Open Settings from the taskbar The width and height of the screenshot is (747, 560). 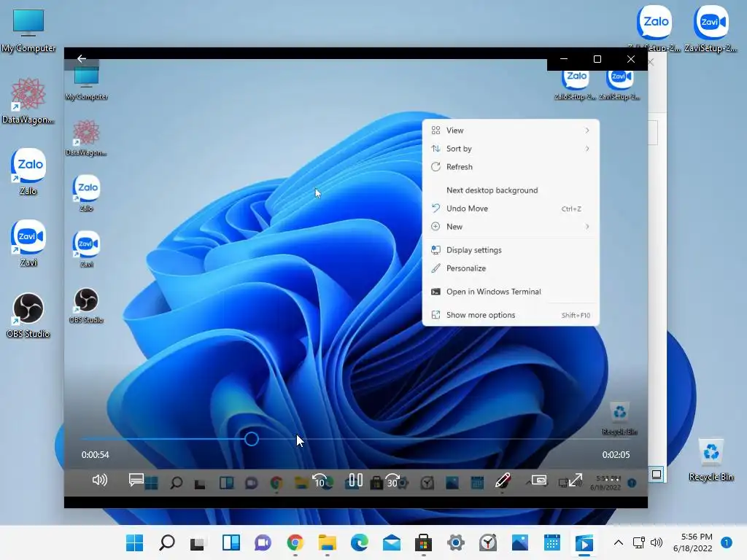click(x=455, y=542)
